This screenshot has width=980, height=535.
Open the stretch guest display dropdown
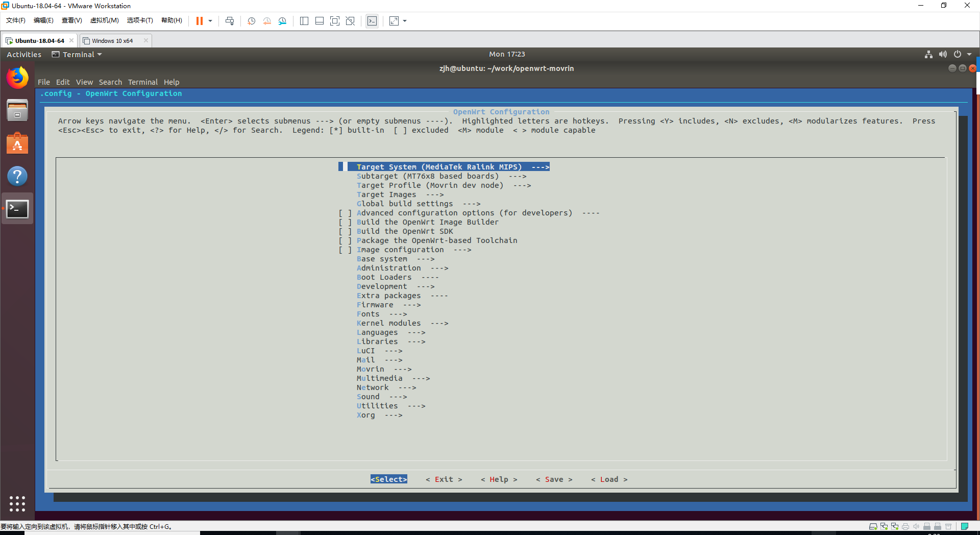[405, 21]
